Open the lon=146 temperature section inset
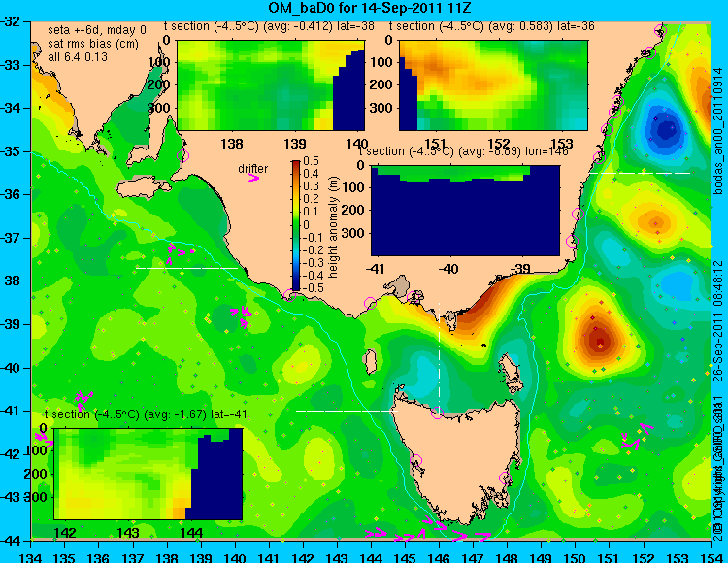The image size is (728, 563). pyautogui.click(x=466, y=211)
